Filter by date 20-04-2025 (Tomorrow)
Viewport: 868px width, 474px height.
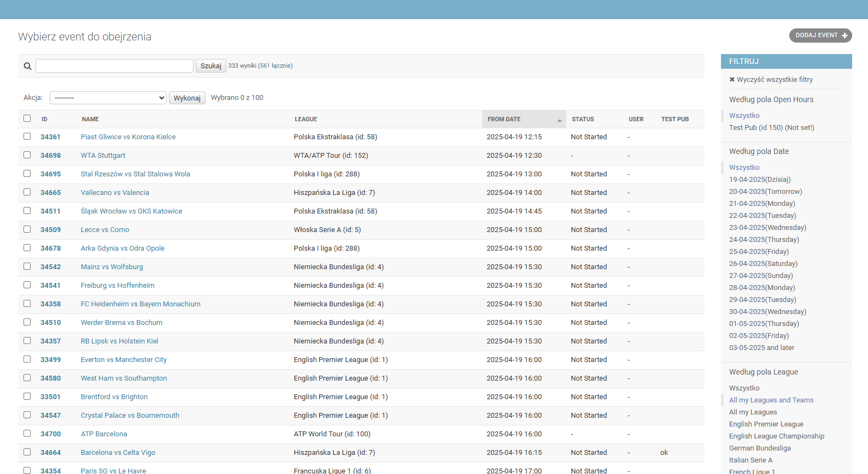click(x=765, y=192)
